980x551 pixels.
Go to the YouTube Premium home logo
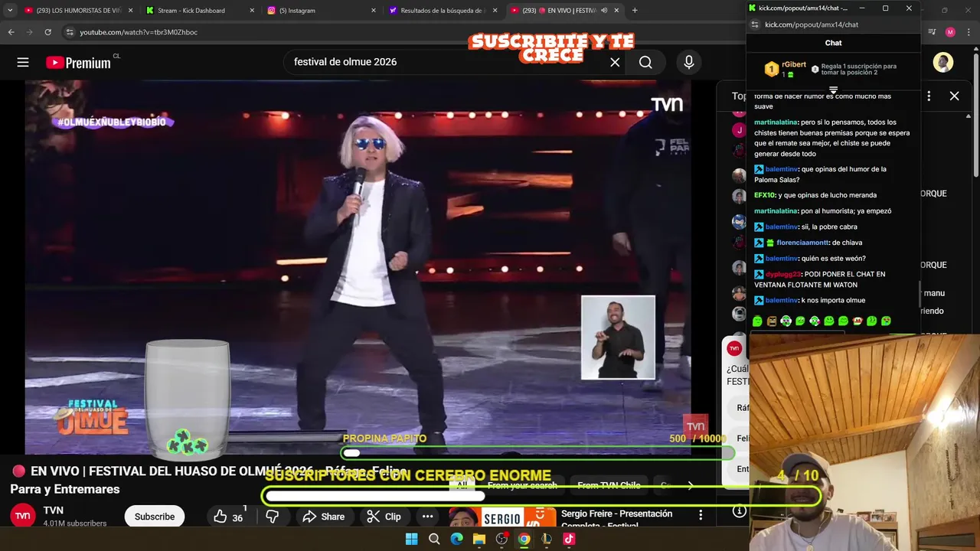tap(79, 63)
